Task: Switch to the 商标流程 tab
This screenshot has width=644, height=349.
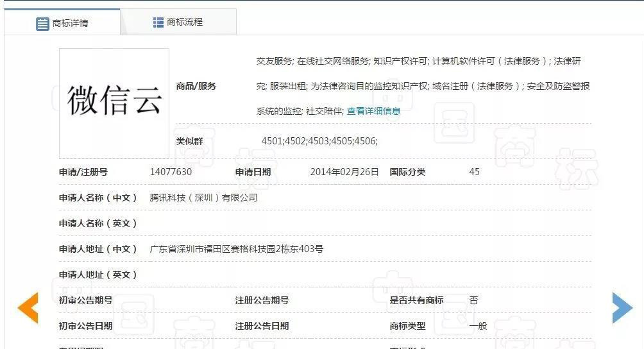Action: point(178,22)
